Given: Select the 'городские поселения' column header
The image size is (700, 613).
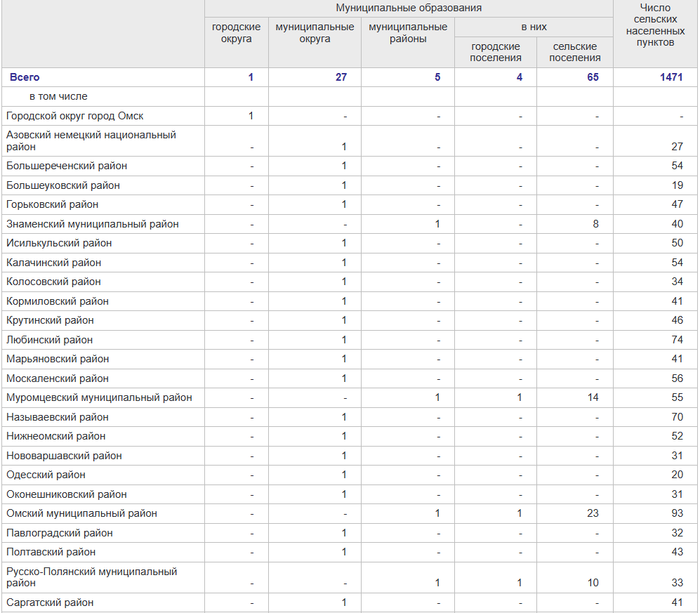Looking at the screenshot, I should (x=496, y=52).
